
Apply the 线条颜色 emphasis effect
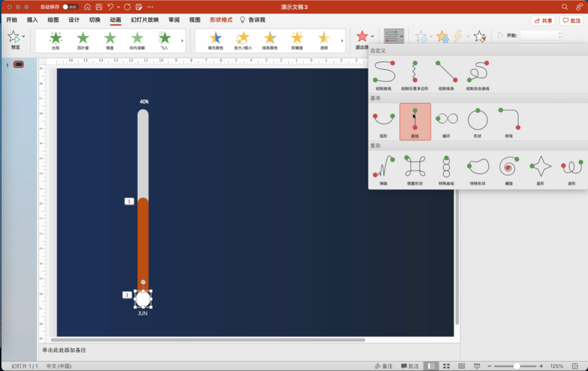tap(270, 40)
